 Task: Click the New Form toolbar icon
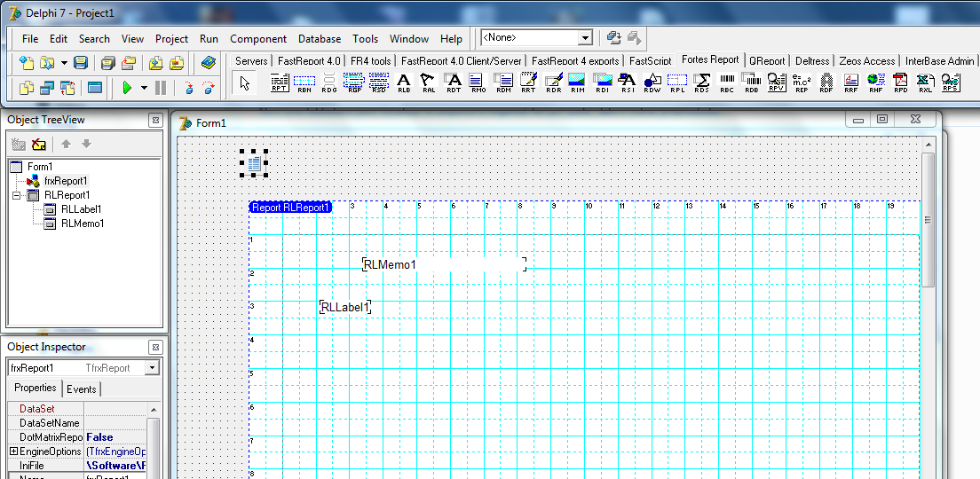(94, 88)
